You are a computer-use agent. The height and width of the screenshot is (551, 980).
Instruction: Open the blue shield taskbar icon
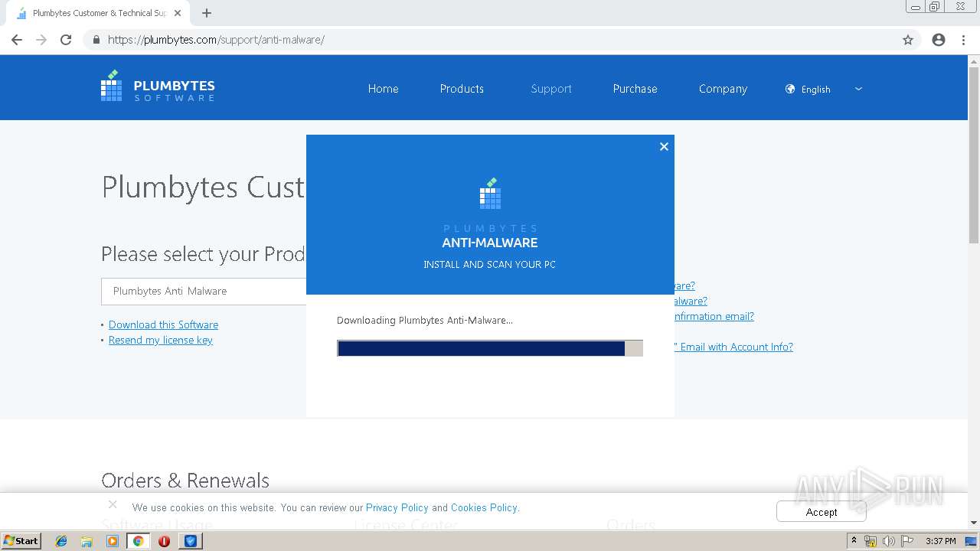[x=191, y=541]
